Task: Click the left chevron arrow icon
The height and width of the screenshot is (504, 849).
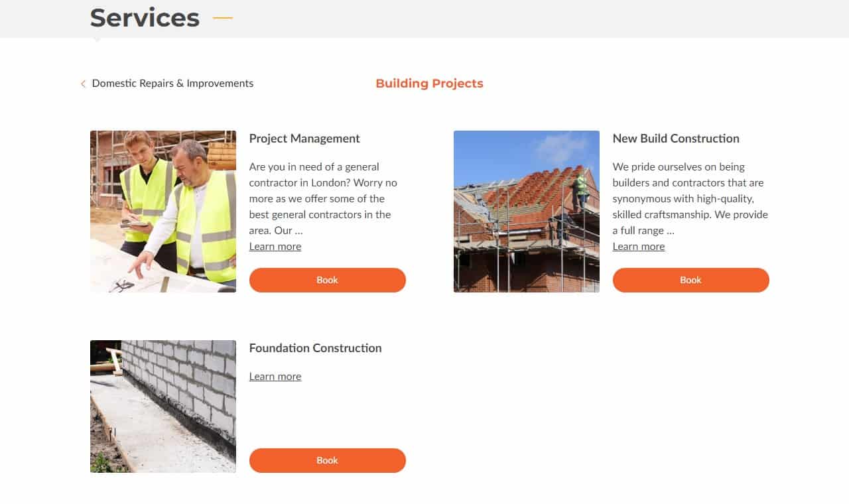Action: (x=83, y=84)
